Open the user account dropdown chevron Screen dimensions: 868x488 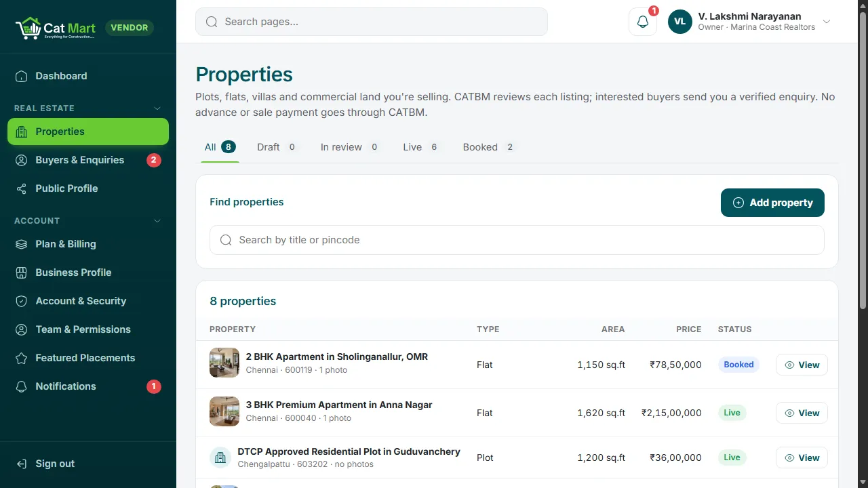pos(827,22)
